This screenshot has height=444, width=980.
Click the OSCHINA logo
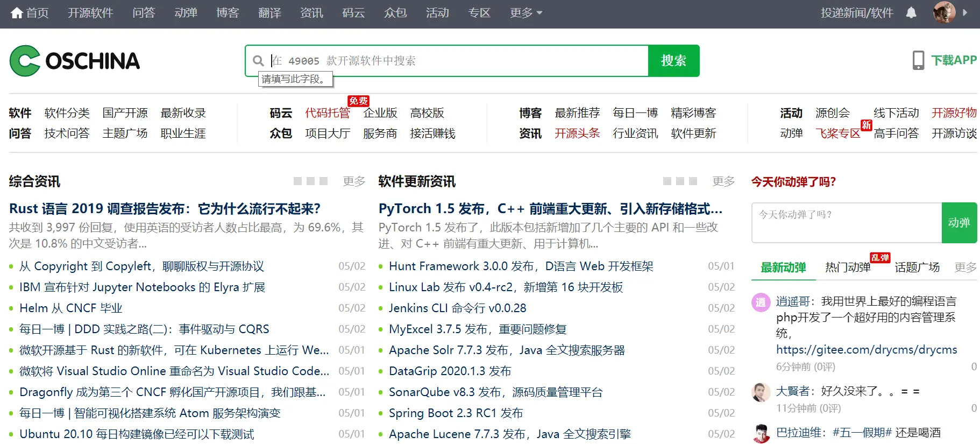pos(75,61)
